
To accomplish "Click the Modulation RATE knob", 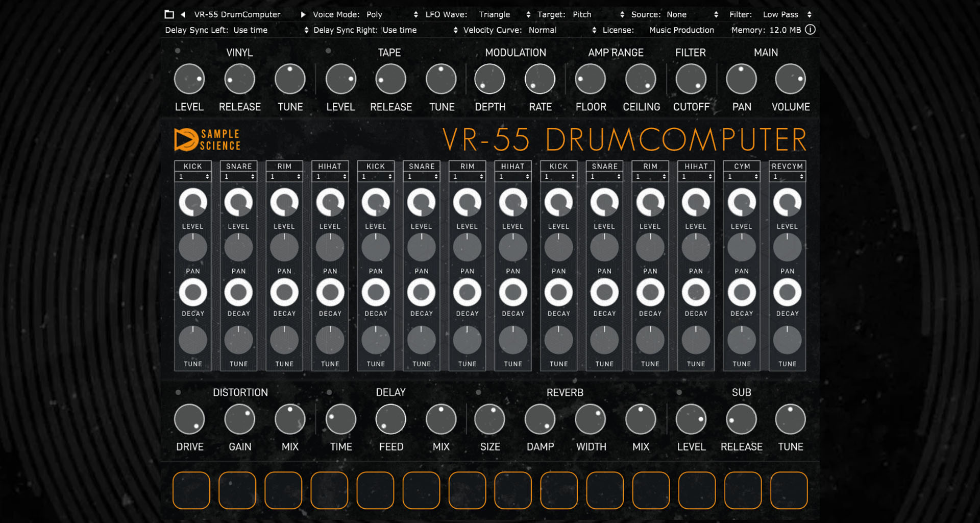I will click(x=540, y=79).
